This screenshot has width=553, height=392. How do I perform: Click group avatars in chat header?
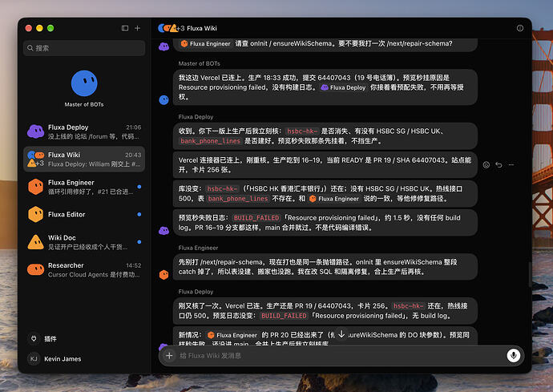[171, 28]
